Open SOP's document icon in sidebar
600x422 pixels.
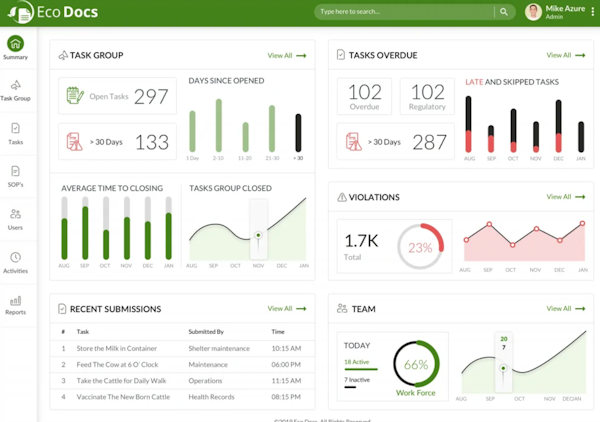15,171
